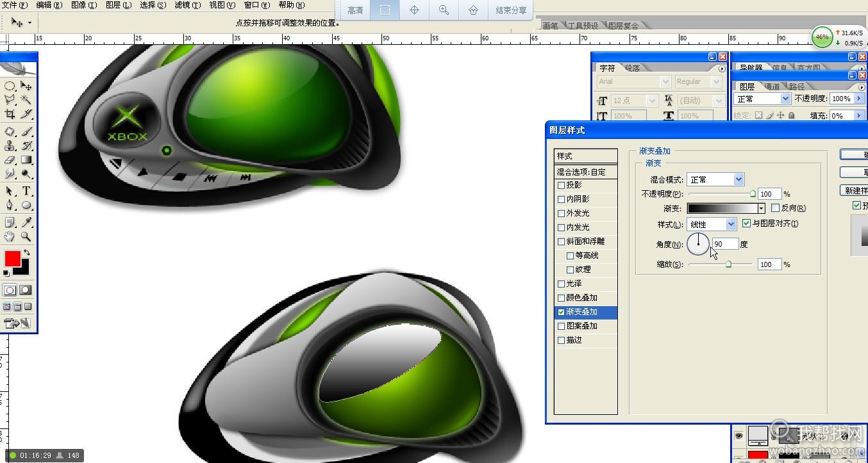Select the Crop tool
The image size is (868, 463).
click(10, 113)
